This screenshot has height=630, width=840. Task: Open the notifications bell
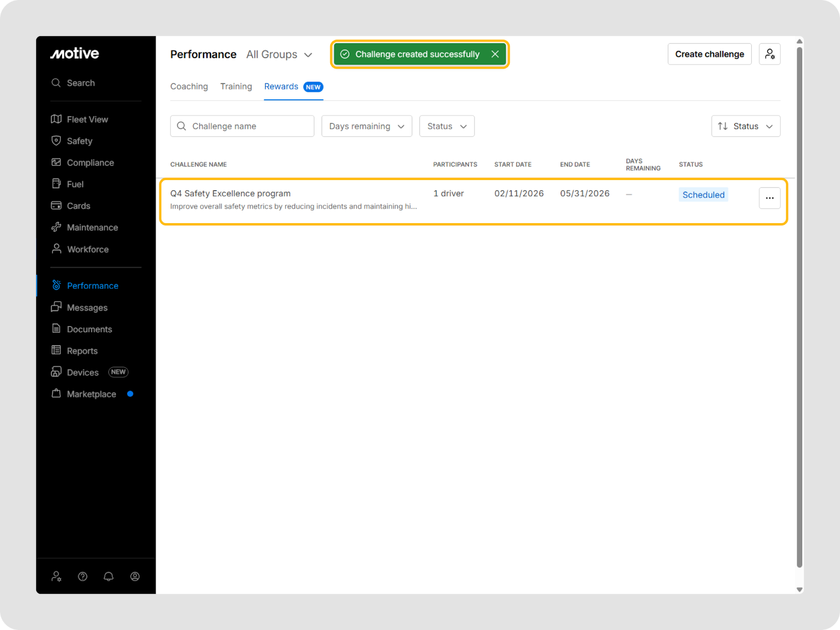[x=109, y=576]
